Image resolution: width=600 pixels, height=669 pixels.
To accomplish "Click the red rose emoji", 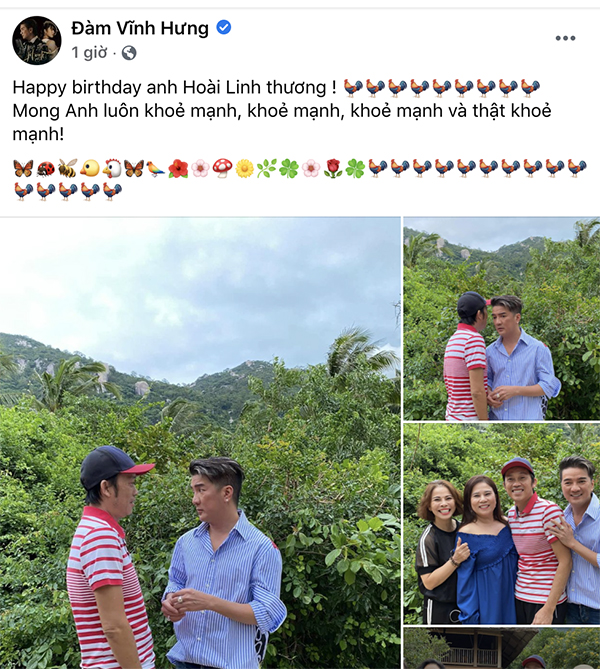I will (x=333, y=168).
